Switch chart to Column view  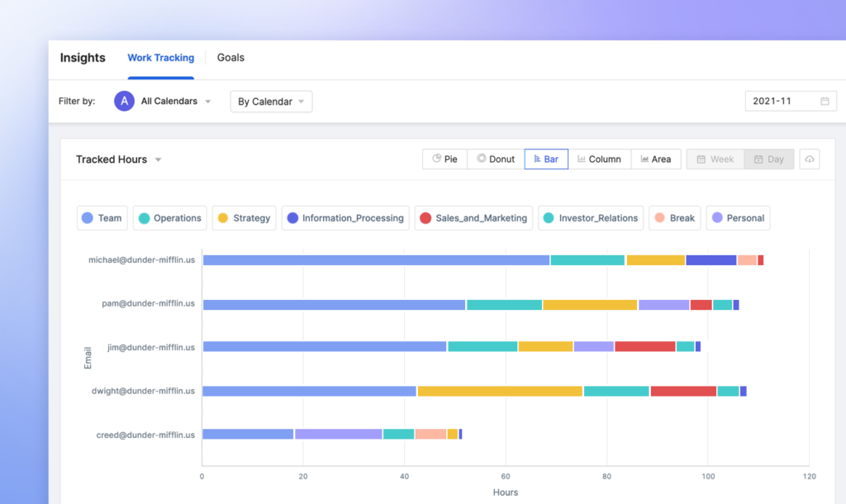pyautogui.click(x=599, y=159)
